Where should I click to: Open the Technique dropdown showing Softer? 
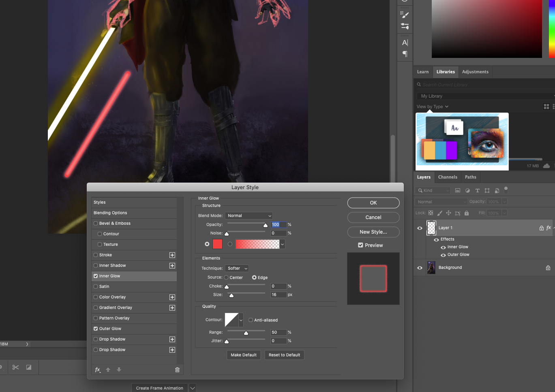(x=237, y=268)
